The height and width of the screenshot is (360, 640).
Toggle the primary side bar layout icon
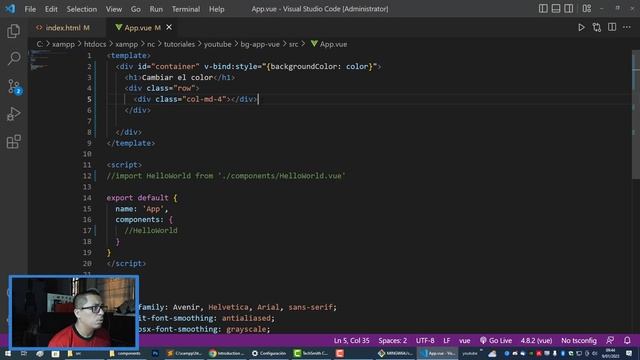[543, 9]
